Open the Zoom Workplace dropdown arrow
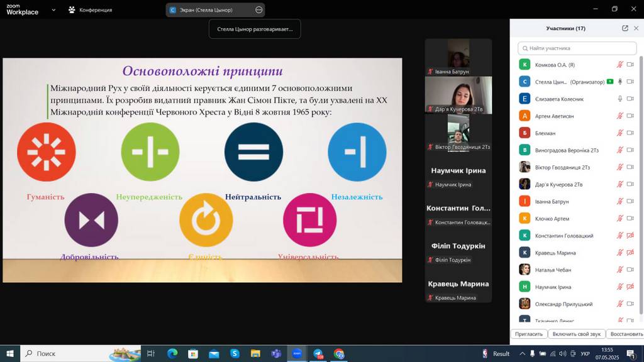Viewport: 644px width, 362px height. [x=53, y=10]
